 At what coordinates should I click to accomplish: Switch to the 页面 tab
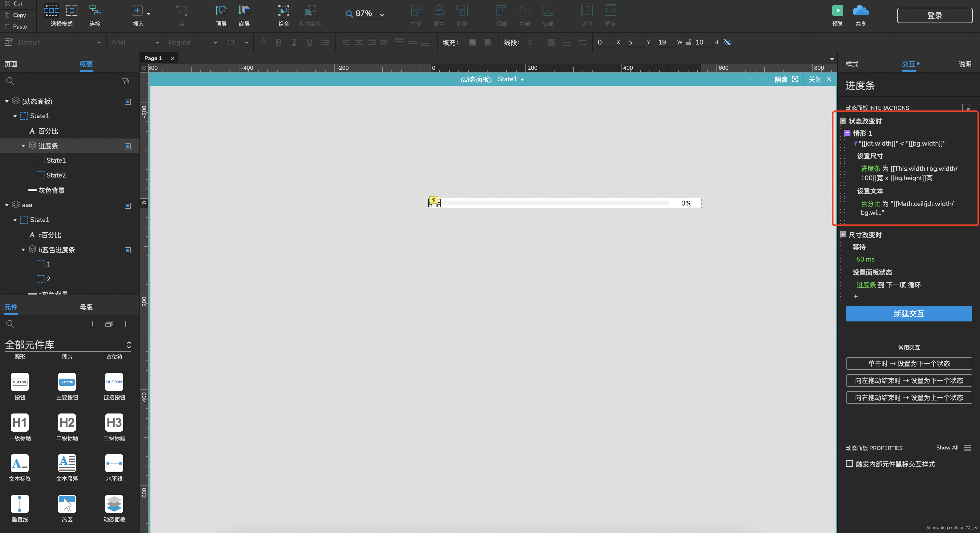coord(11,64)
